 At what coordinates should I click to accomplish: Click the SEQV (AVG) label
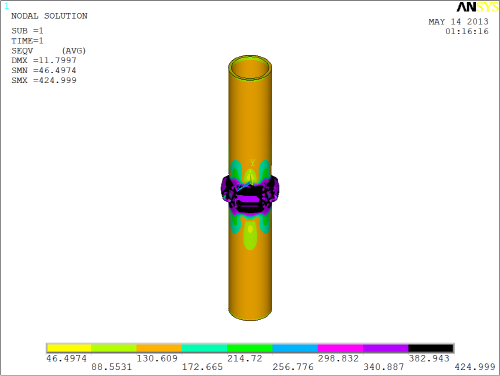coord(49,51)
